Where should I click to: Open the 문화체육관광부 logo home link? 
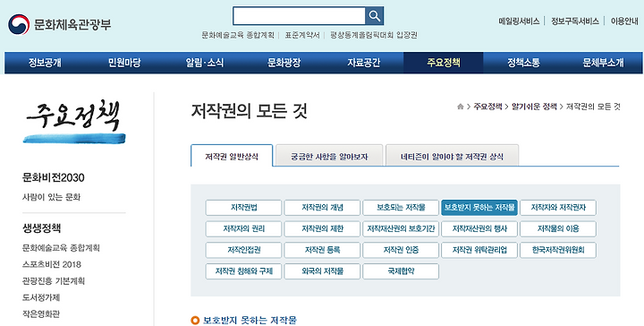pyautogui.click(x=60, y=24)
